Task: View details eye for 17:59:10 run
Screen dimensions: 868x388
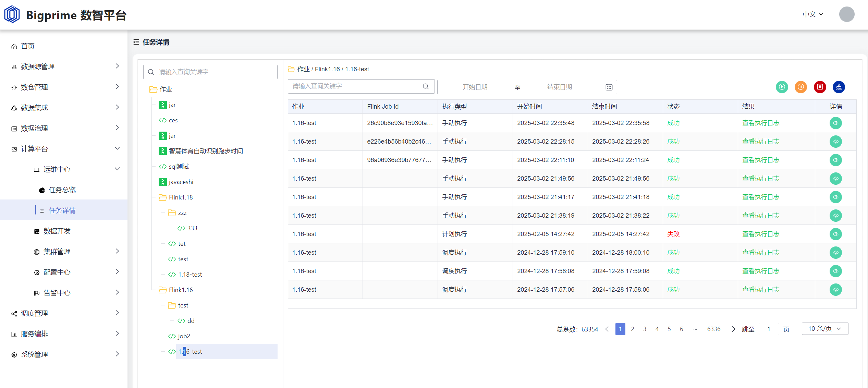Action: (835, 253)
